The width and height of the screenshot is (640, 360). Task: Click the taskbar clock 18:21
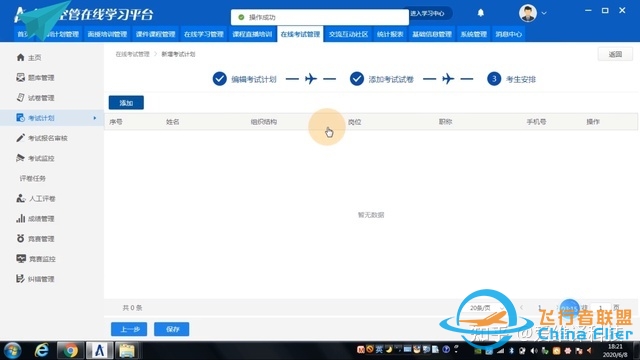pos(615,347)
